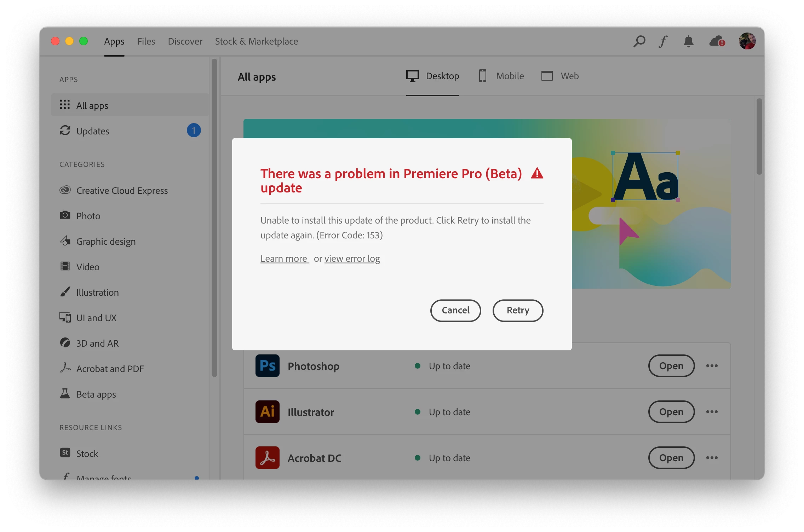Cancel the update error dialog
The image size is (804, 532).
[x=455, y=310]
